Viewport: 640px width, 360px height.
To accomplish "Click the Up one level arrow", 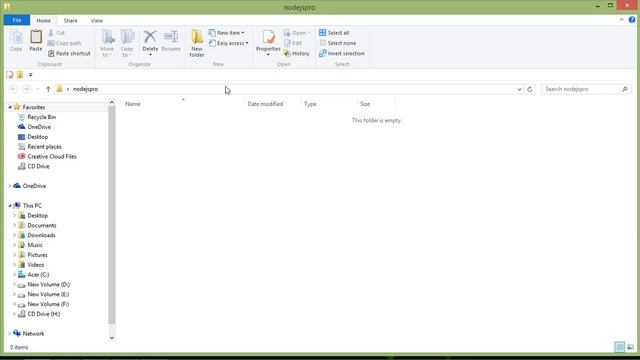I will click(48, 89).
